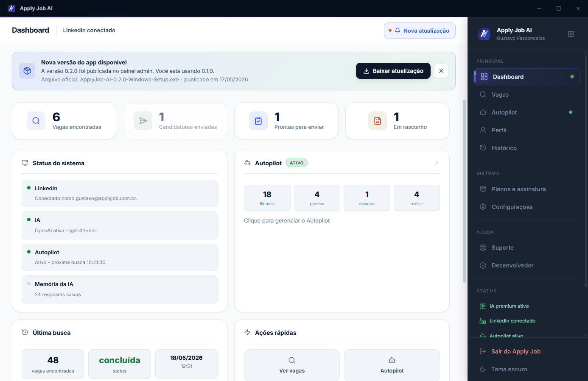Click the 4 prontas stat tile
Screen dimensions: 588x381
pos(317,197)
